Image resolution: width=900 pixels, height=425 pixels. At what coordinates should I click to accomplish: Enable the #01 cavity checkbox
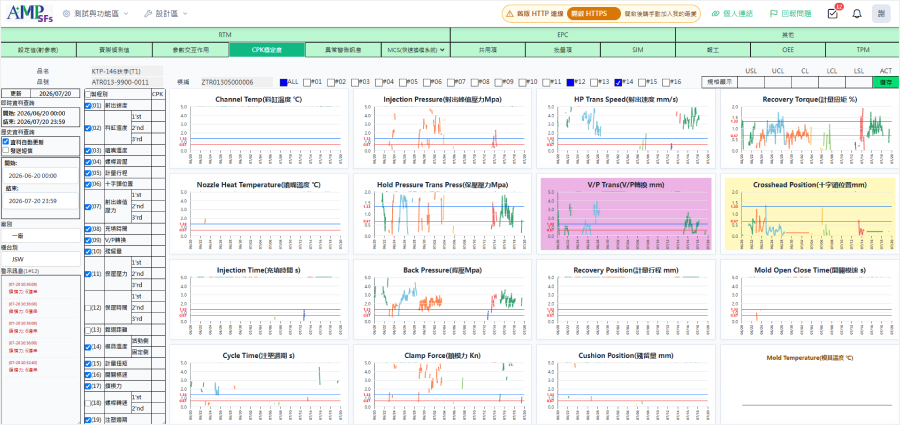pos(307,82)
